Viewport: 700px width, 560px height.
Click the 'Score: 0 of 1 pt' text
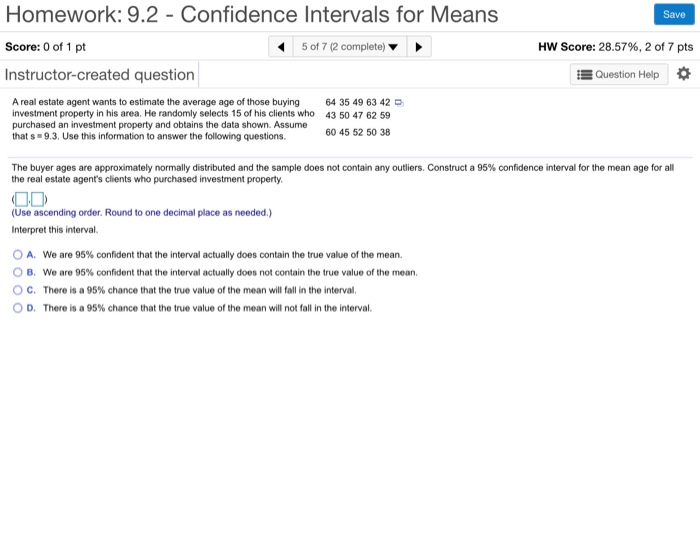[45, 47]
